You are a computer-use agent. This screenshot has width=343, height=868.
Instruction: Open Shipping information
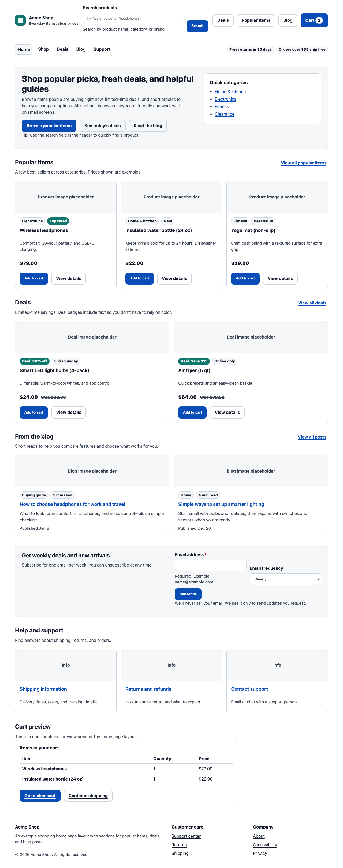(43, 689)
